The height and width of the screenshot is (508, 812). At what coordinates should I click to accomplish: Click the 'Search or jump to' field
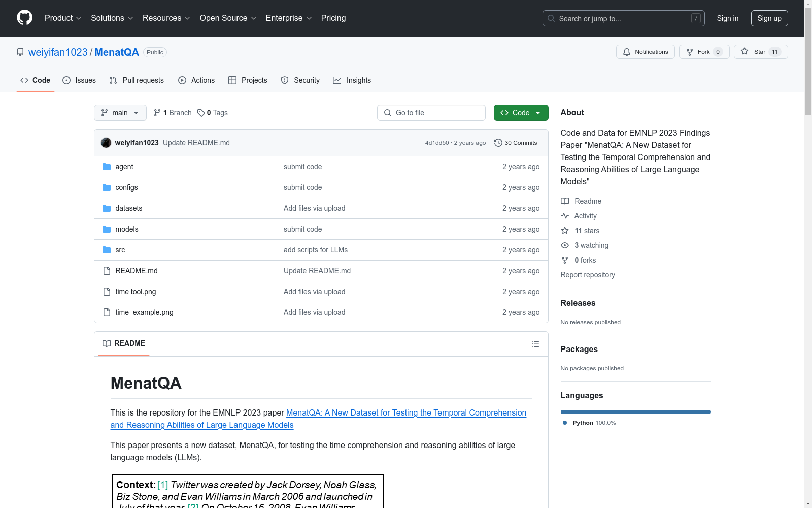click(x=624, y=18)
